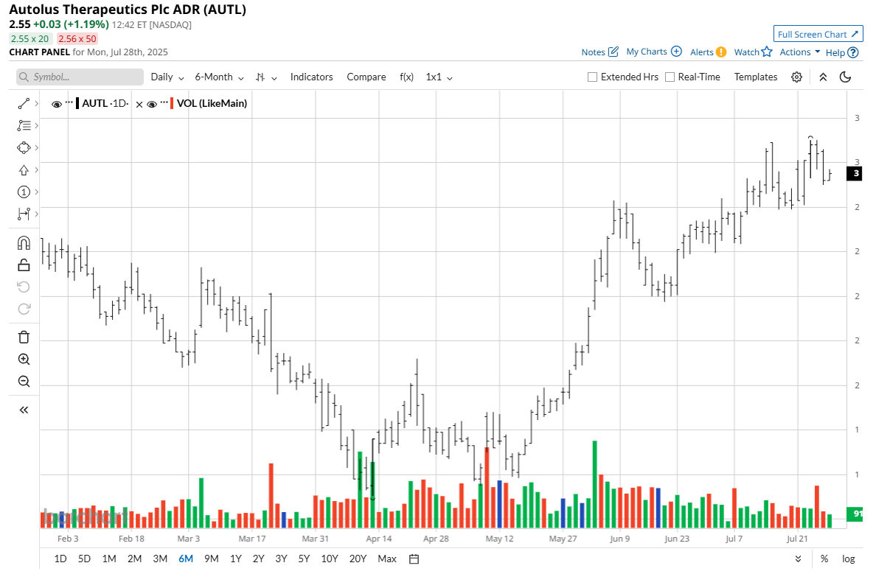
Task: Open Full Screen Chart
Action: pyautogui.click(x=818, y=34)
